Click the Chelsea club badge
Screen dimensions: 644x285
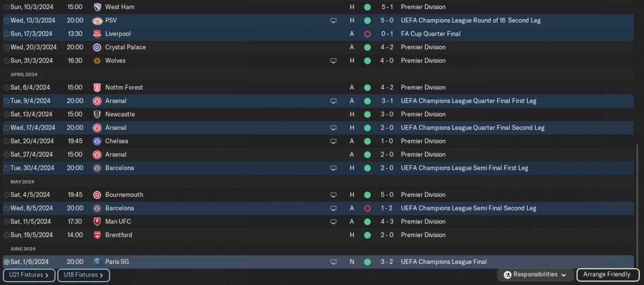point(97,141)
